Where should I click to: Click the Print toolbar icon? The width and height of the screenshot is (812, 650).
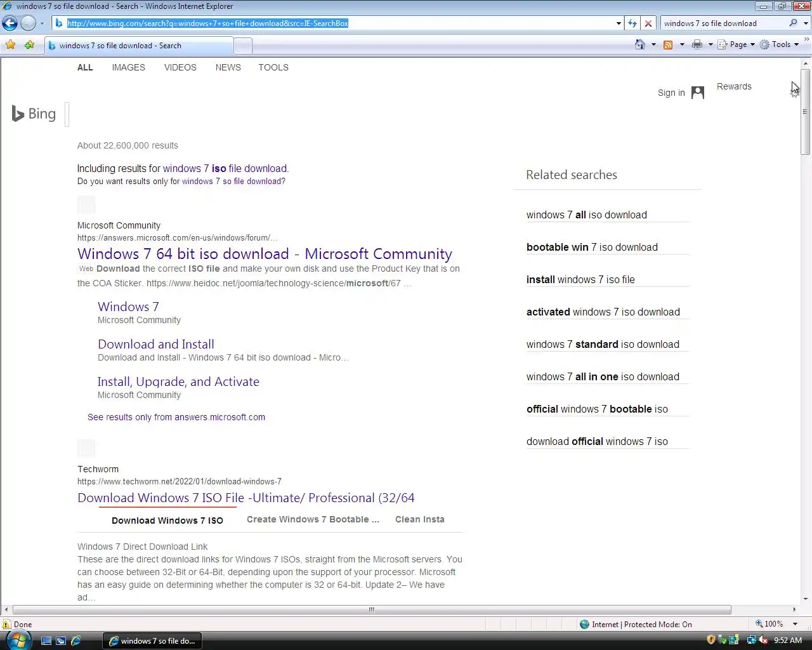[x=697, y=44]
